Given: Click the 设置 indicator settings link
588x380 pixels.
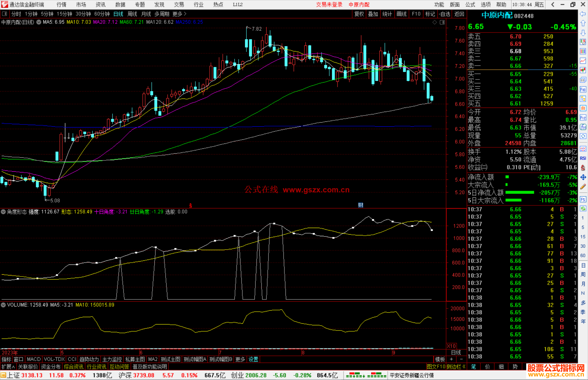Looking at the screenshot, I should coord(253,359).
